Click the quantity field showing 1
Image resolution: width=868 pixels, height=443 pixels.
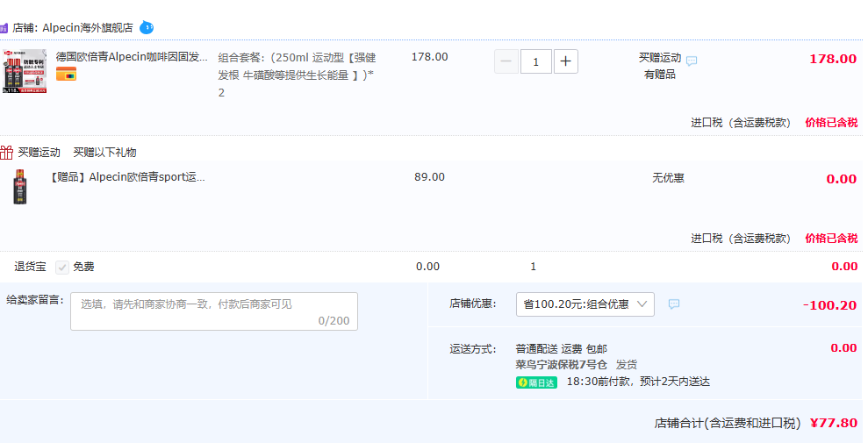pos(535,61)
